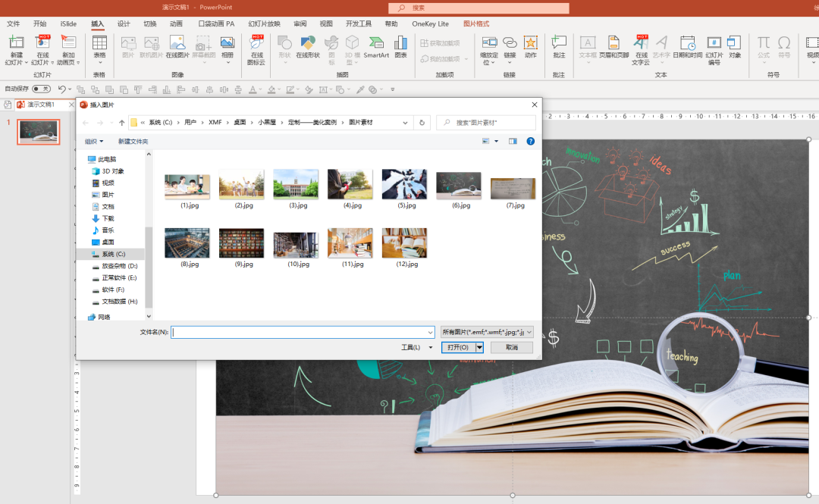
Task: Open the 图片格式 (Picture Format) tab
Action: pyautogui.click(x=476, y=23)
